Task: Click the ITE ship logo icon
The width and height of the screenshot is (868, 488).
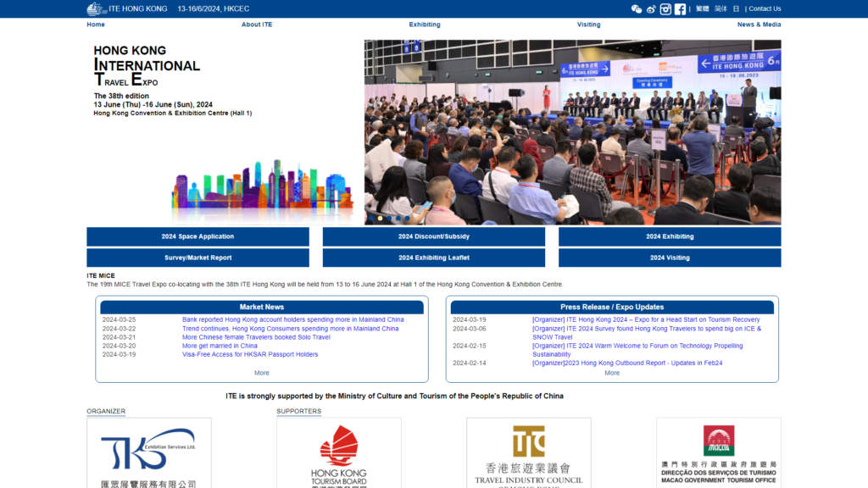Action: coord(97,8)
